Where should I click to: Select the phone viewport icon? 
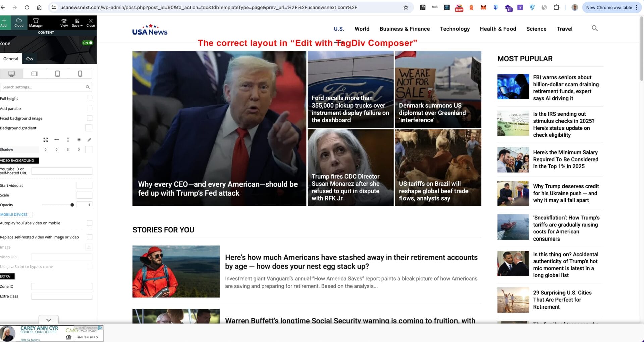click(80, 74)
